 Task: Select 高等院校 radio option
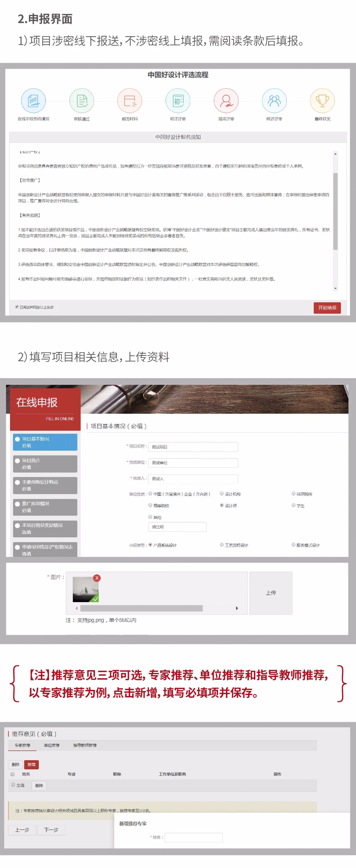click(150, 505)
